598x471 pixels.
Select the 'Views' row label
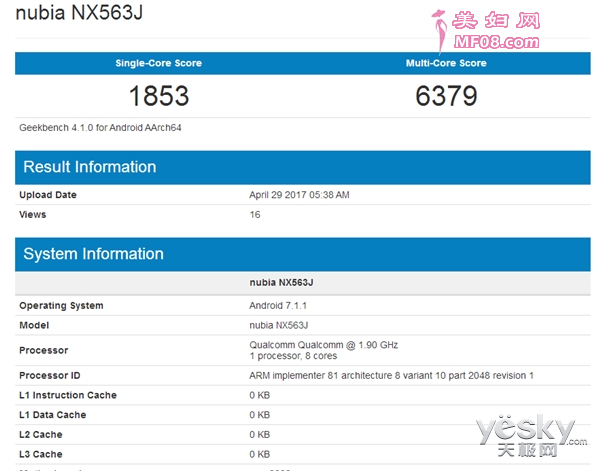[x=32, y=215]
